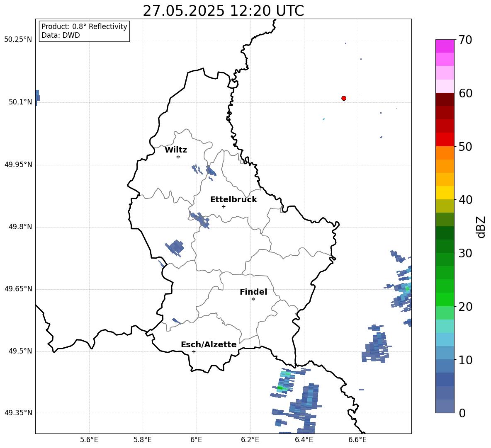Screen dimensions: 491x448
Task: Click the 6.6°E longitude label
Action: pos(357,440)
